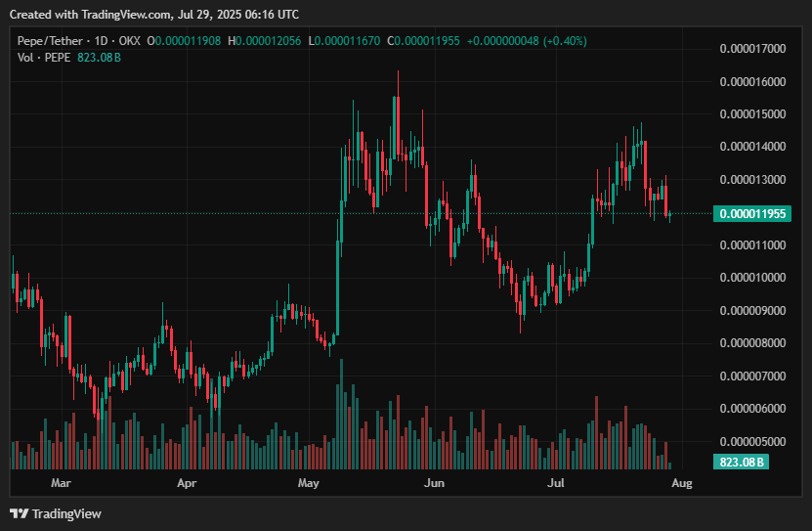Viewport: 812px width, 531px height.
Task: Click the high price H0.000012056
Action: (x=264, y=41)
